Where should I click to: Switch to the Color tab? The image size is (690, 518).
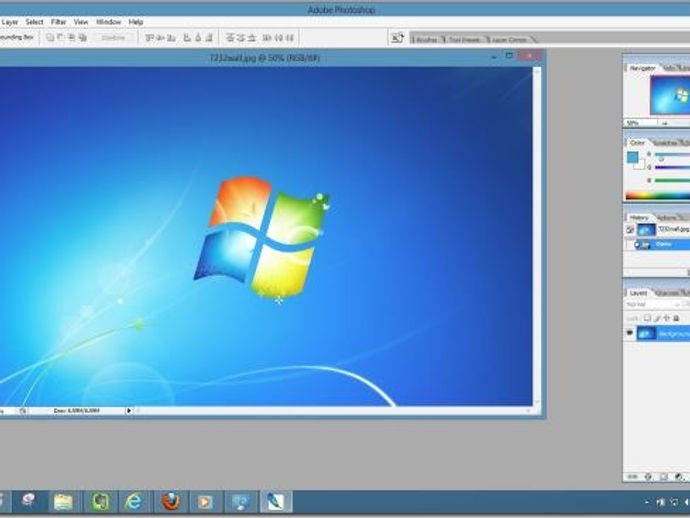pos(637,143)
